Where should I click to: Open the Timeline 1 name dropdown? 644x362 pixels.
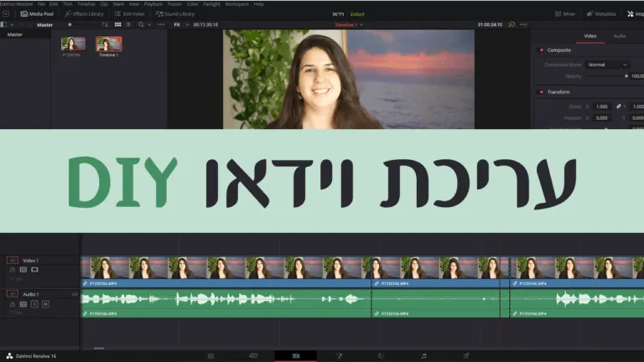(x=349, y=25)
